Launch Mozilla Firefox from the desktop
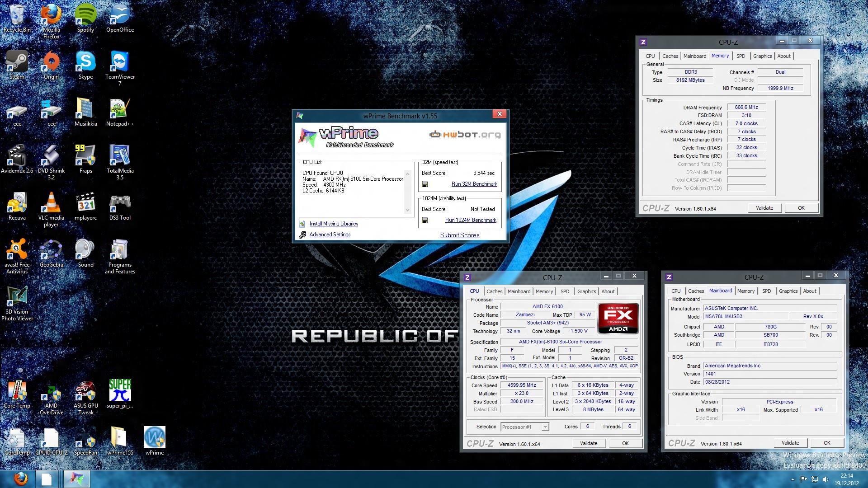Image resolution: width=868 pixels, height=488 pixels. [x=51, y=21]
